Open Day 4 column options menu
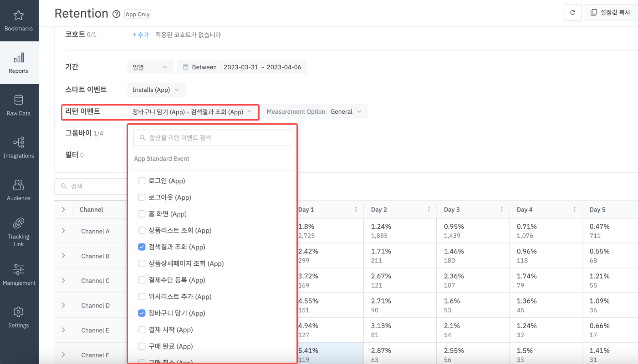 (575, 210)
